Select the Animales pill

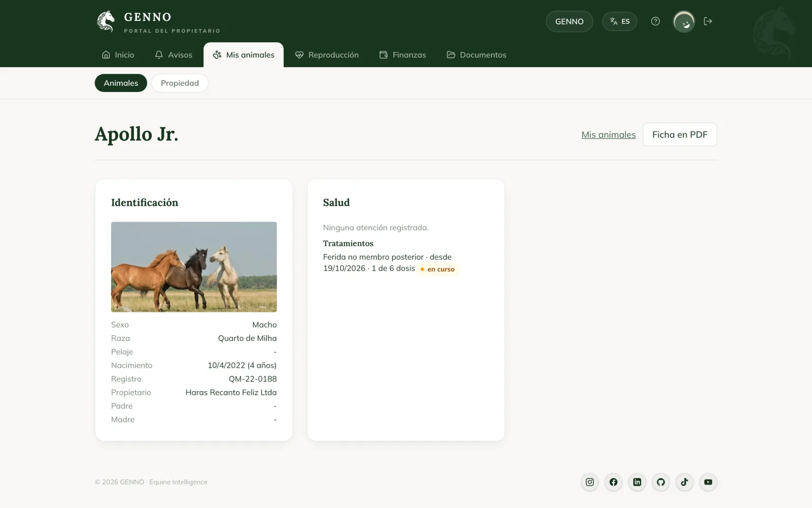pyautogui.click(x=121, y=83)
